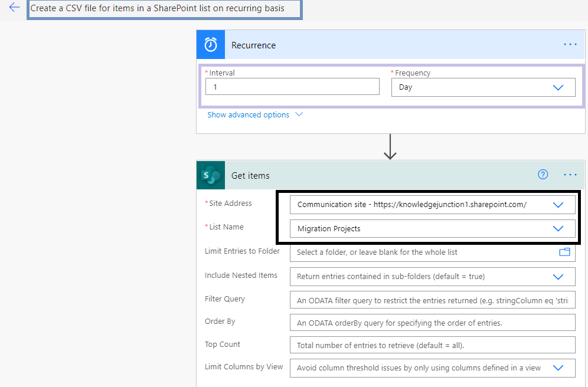Click the Filter Query label
Viewport: 588px width, 387px height.
(224, 299)
